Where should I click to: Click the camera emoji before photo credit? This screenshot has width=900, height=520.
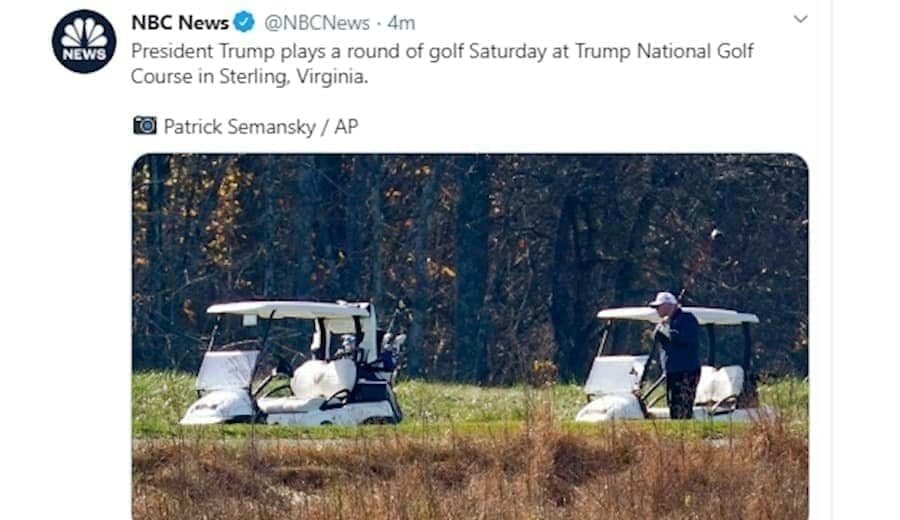[145, 126]
